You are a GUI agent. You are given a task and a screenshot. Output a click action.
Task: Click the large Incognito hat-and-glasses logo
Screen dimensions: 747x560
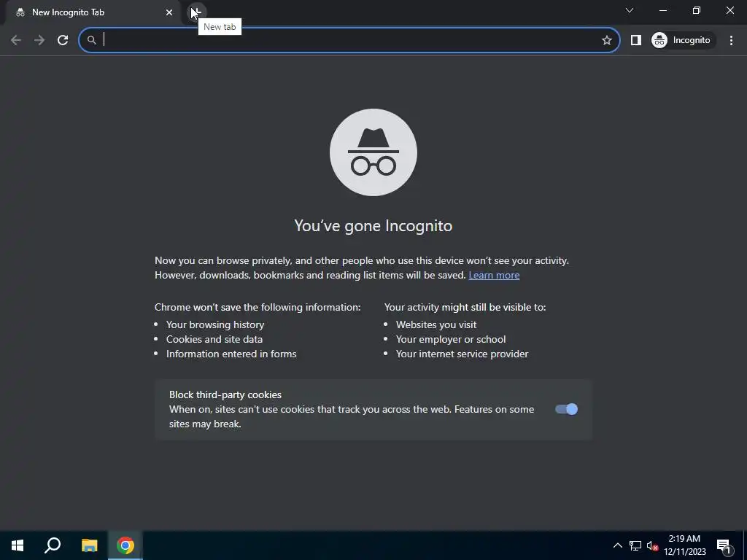(373, 152)
